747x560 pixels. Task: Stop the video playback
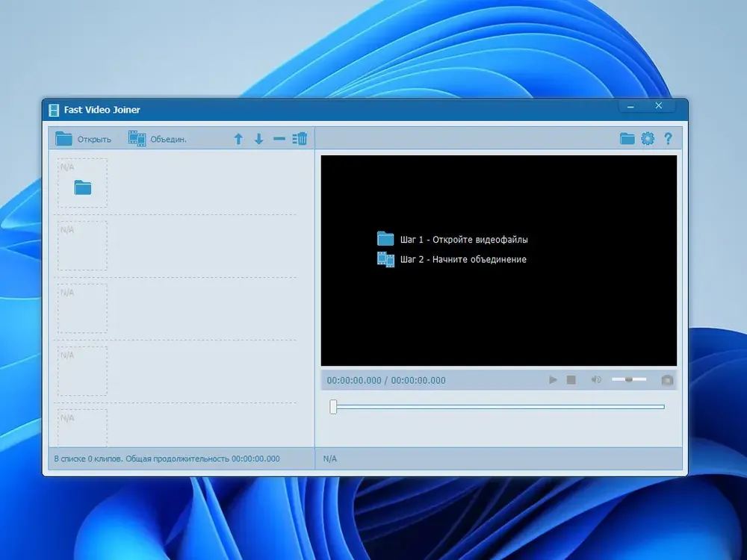tap(571, 380)
